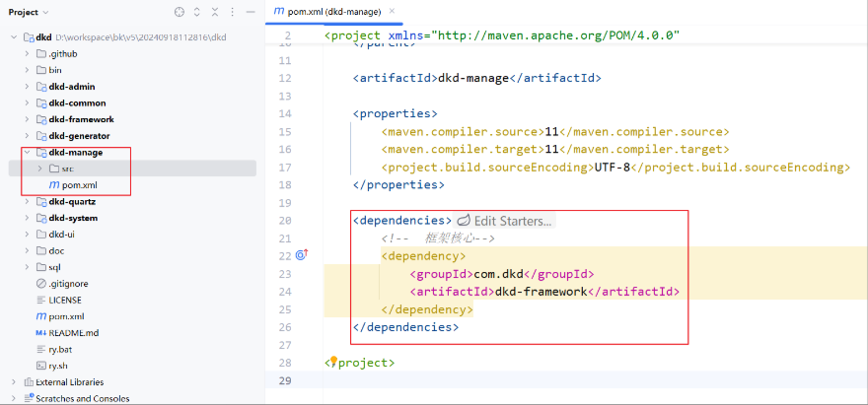
Task: Click the Expand All icon in Project panel
Action: tap(197, 12)
